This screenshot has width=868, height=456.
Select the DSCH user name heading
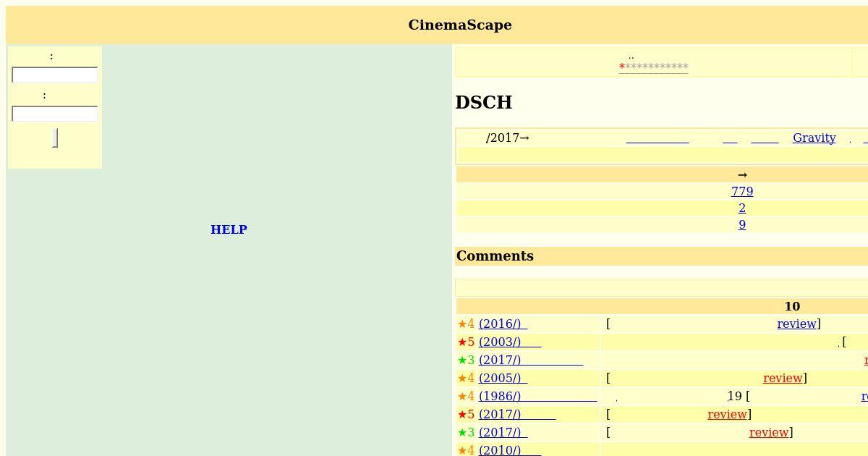point(483,102)
